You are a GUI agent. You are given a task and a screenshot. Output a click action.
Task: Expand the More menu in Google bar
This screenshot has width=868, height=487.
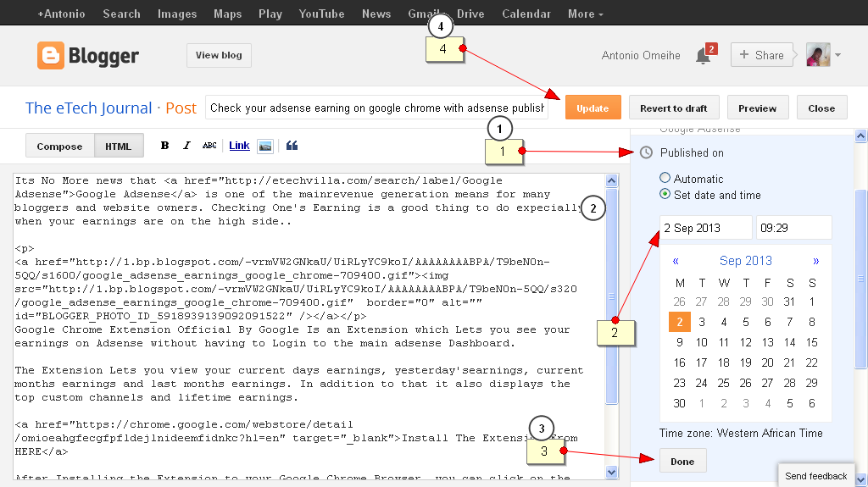pos(585,14)
